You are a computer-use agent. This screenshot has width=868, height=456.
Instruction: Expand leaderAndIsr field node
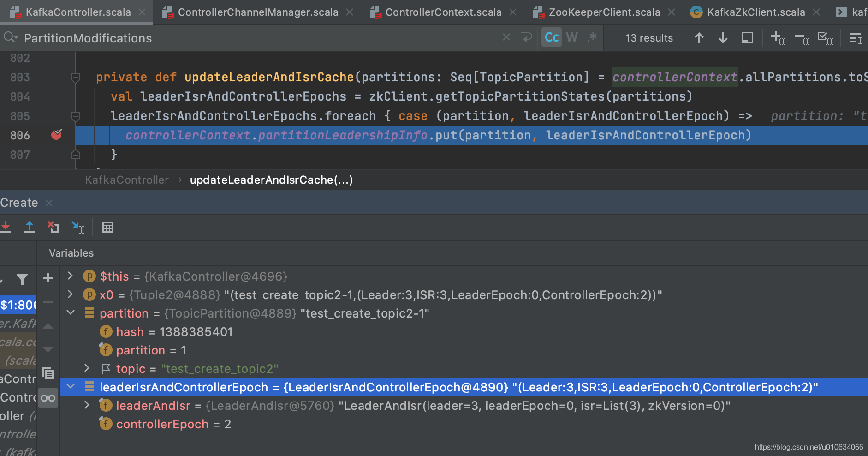point(87,405)
